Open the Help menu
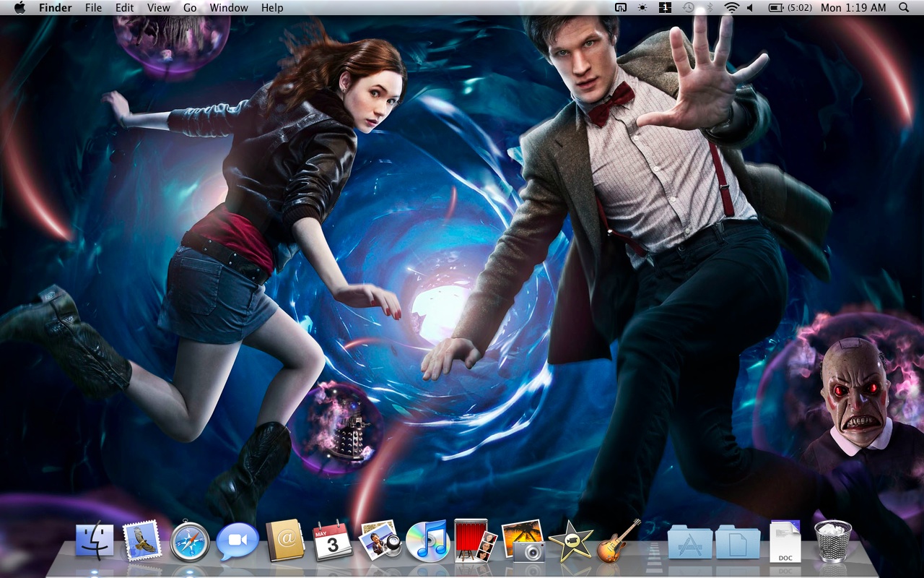Image resolution: width=924 pixels, height=578 pixels. (272, 7)
